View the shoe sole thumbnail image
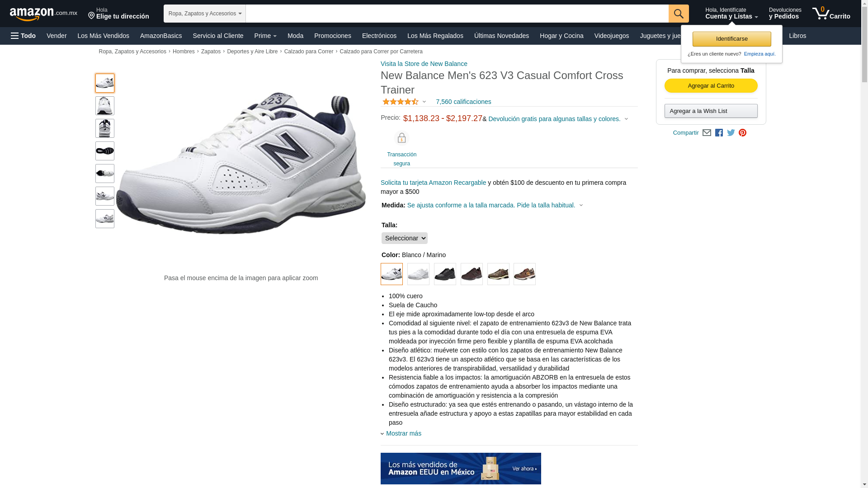868x488 pixels. (x=105, y=151)
